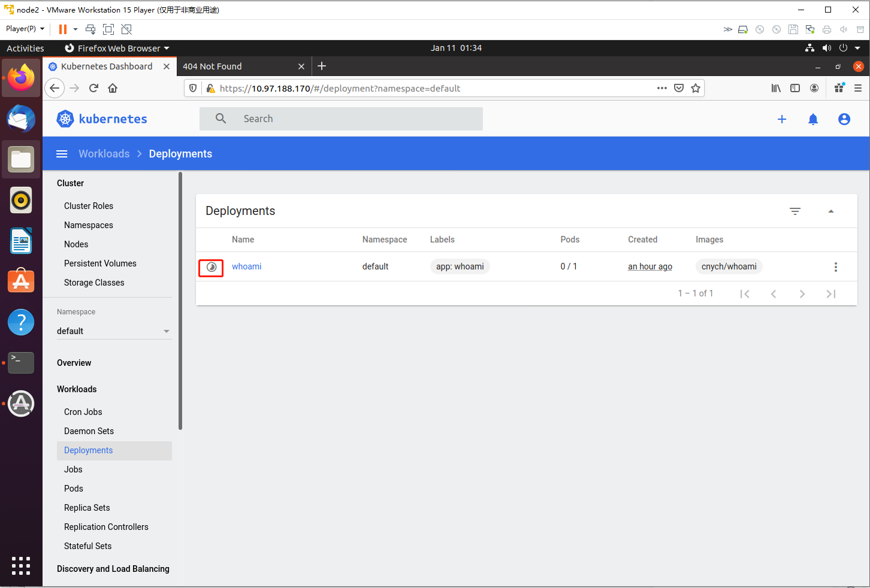Open the Firefox home page

(x=113, y=88)
